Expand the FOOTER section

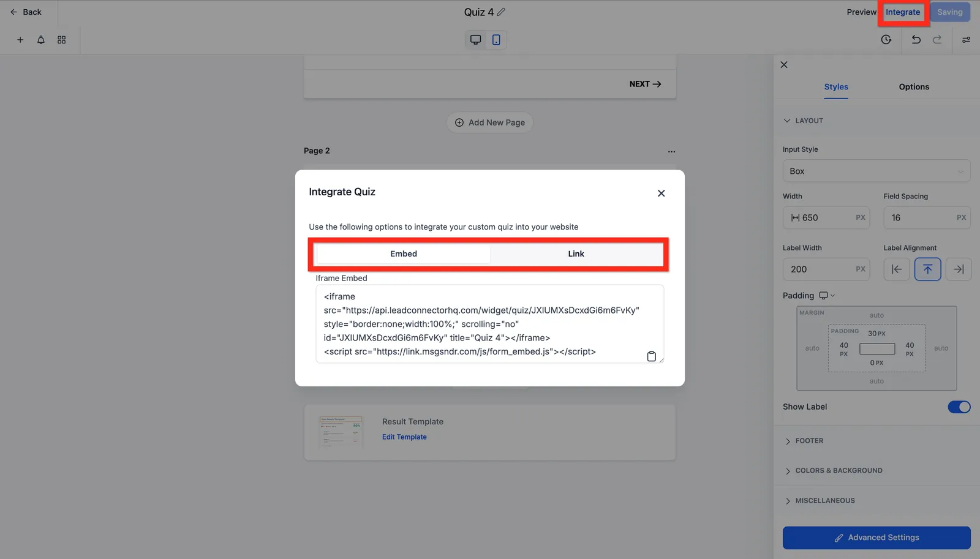click(804, 441)
